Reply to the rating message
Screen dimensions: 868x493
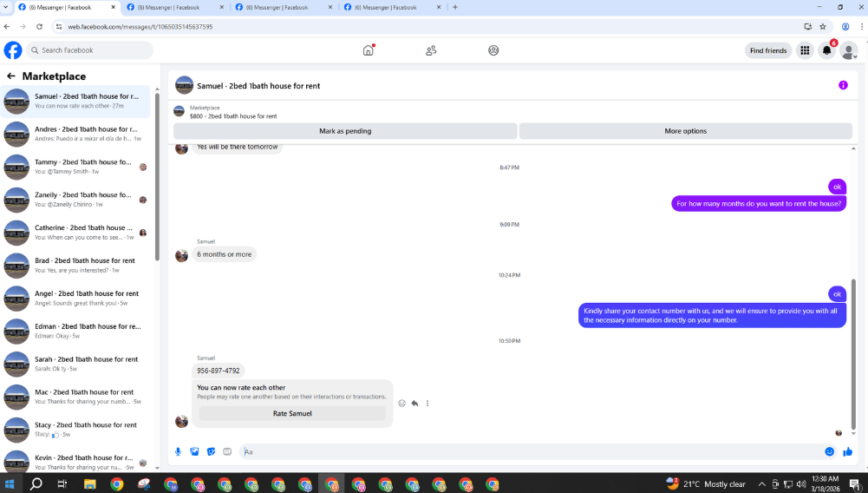point(414,404)
